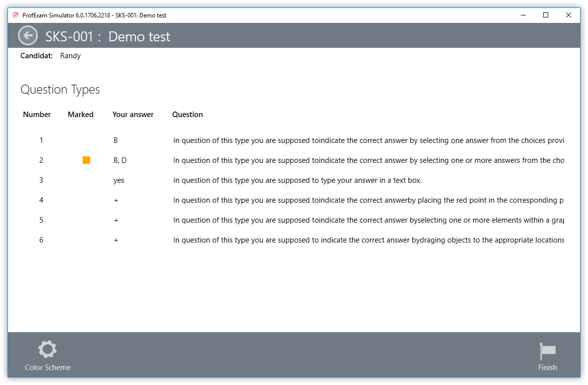Viewport: 588px width, 385px height.
Task: Click the Number column header
Action: click(37, 115)
